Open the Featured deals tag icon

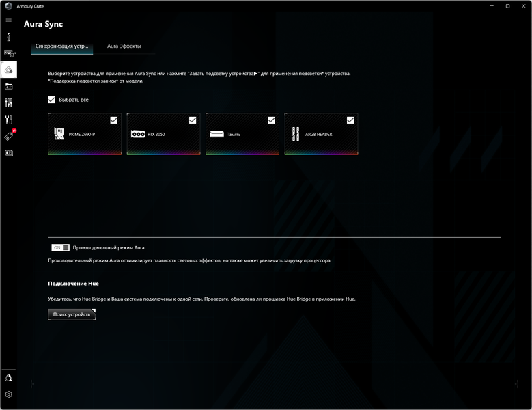[9, 136]
